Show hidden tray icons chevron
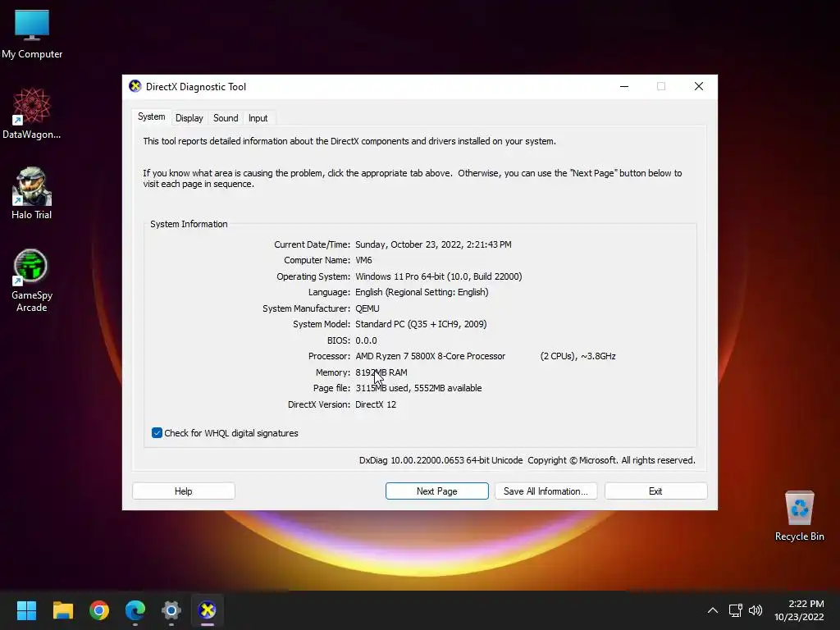 click(713, 610)
